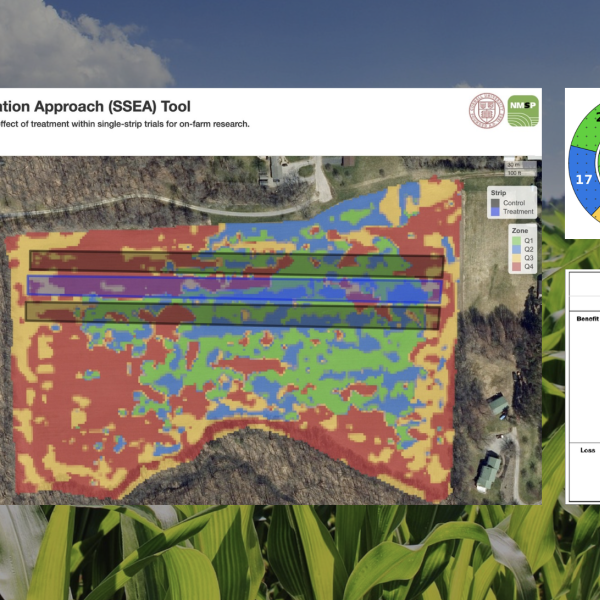Select the Treatment entry in Strip legend
The image size is (600, 600).
512,212
